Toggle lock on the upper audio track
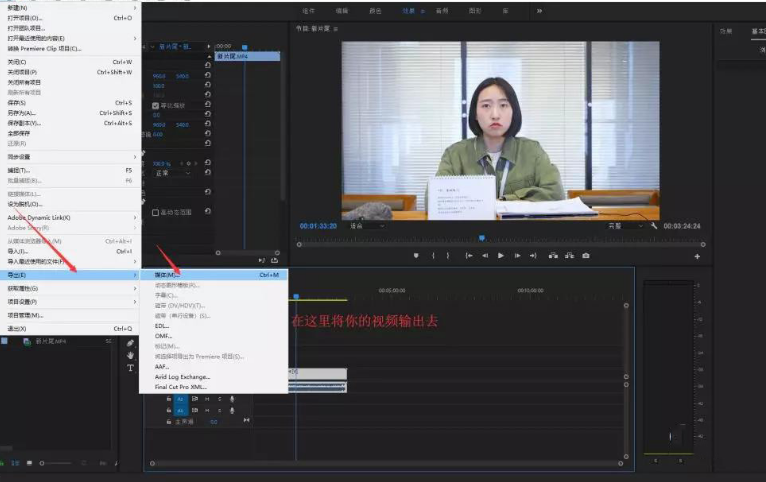Screen dimensions: 766x482 click(x=169, y=399)
